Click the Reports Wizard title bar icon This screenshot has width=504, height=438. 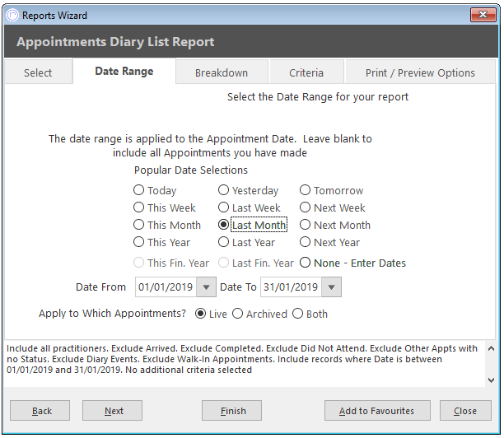click(12, 15)
